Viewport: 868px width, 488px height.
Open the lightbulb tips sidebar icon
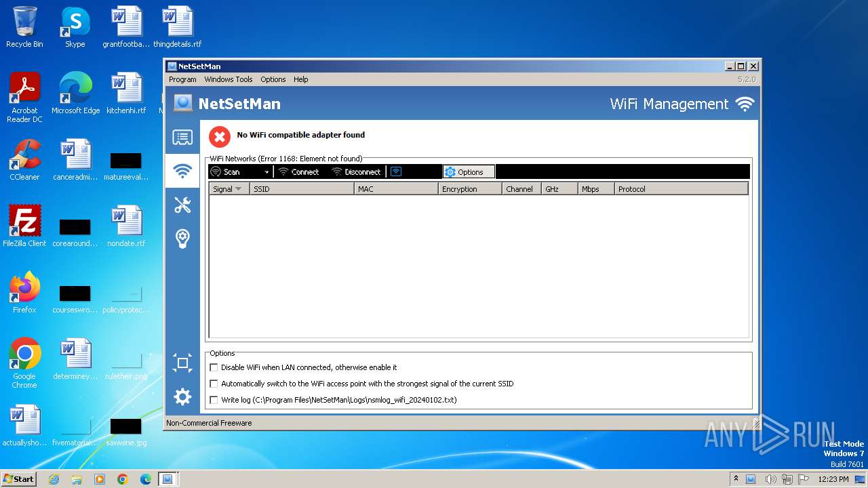click(182, 238)
